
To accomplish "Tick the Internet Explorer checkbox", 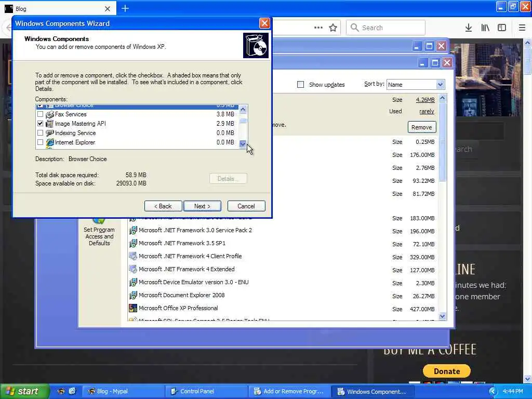I will pyautogui.click(x=41, y=142).
